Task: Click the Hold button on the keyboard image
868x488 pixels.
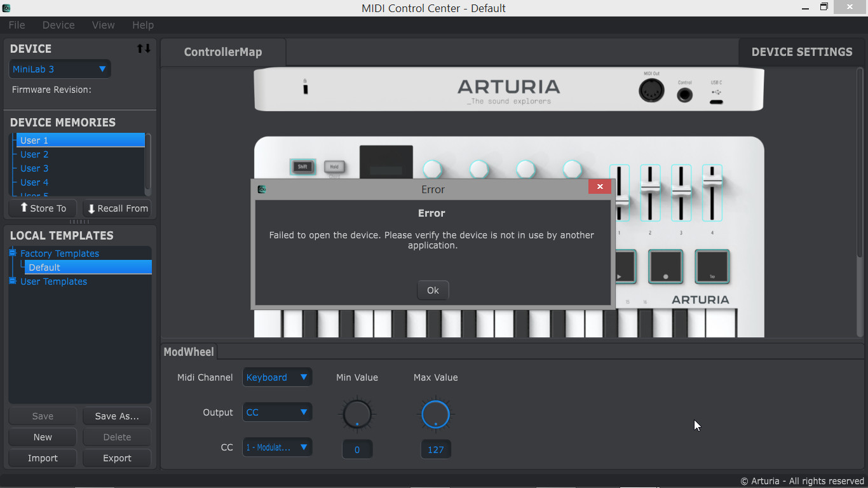Action: 334,167
